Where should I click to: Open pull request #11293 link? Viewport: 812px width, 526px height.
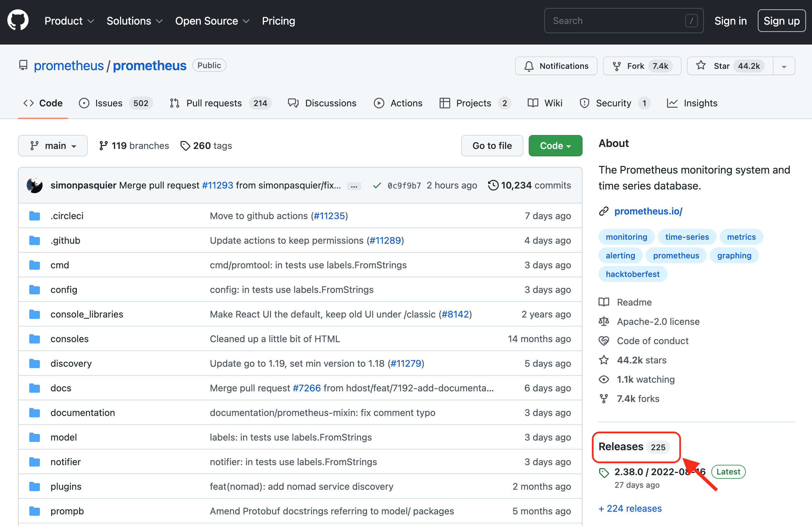[x=217, y=185]
